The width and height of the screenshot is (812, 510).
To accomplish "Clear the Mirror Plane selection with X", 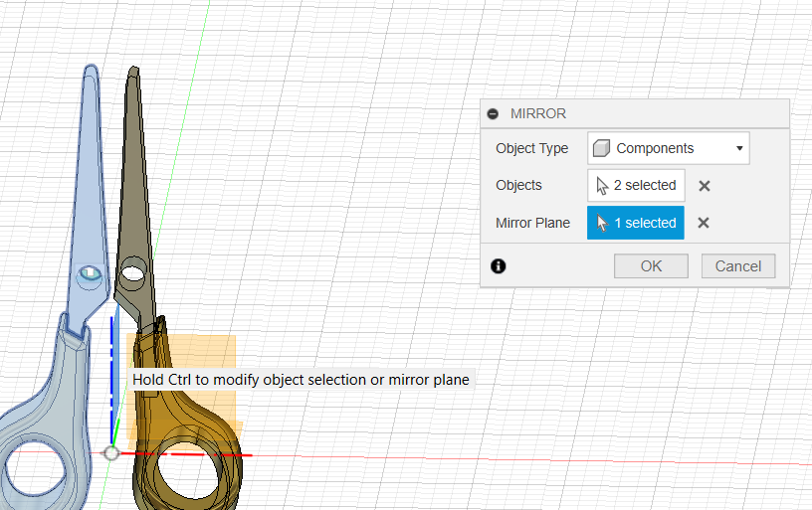I will coord(704,223).
